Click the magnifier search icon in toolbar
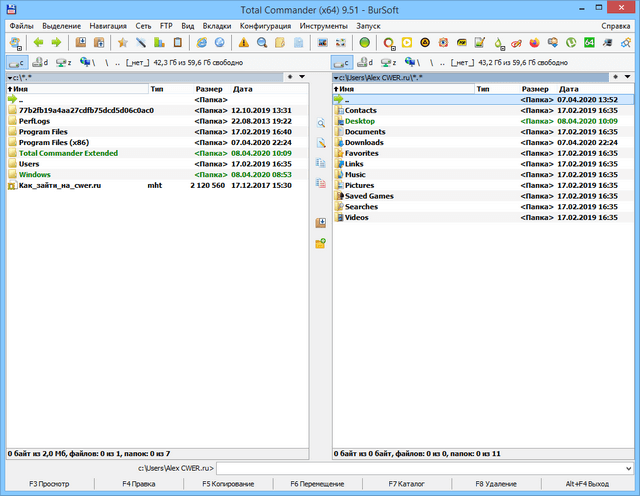640x496 pixels. click(262, 43)
